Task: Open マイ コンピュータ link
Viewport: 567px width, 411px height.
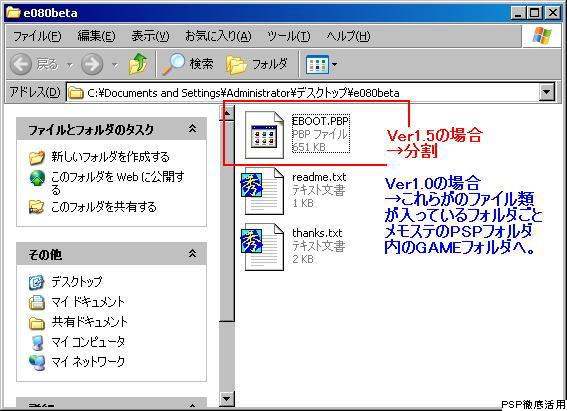Action: pos(88,342)
